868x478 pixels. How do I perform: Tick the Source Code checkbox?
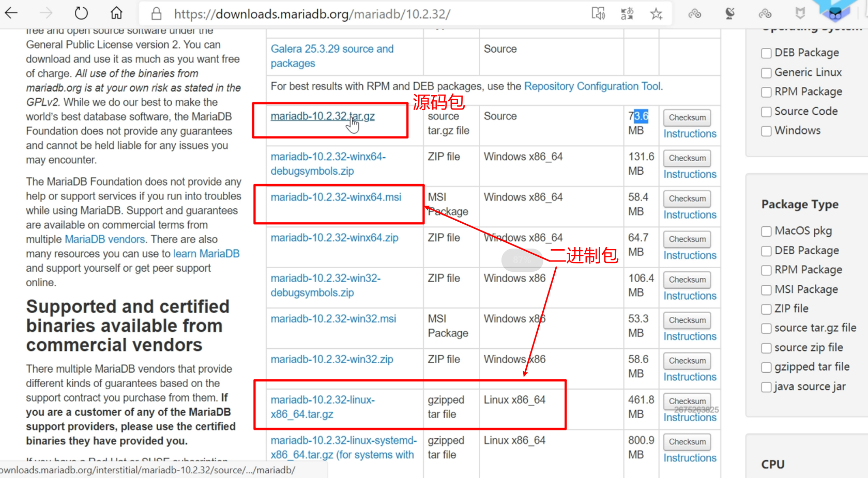click(x=766, y=112)
